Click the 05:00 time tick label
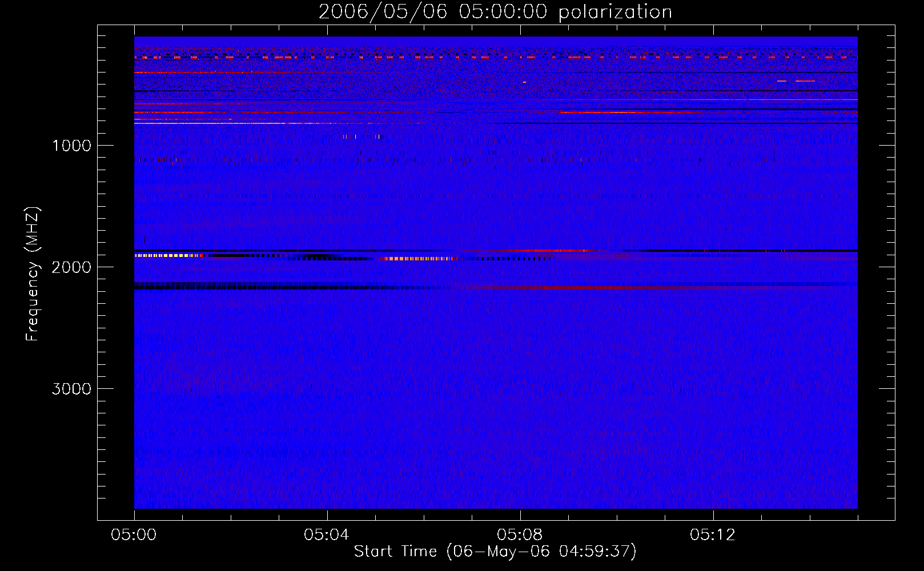Screen dimensions: 924x571 click(134, 535)
